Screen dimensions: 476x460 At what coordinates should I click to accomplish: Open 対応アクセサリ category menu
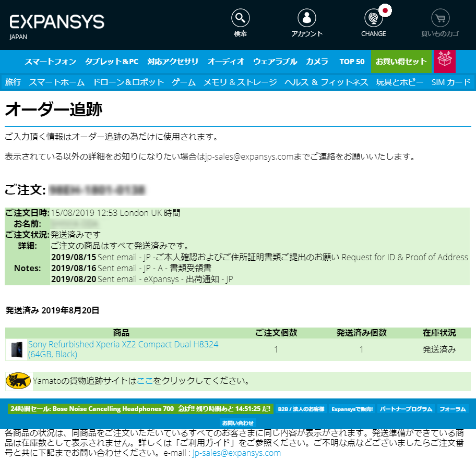(173, 62)
